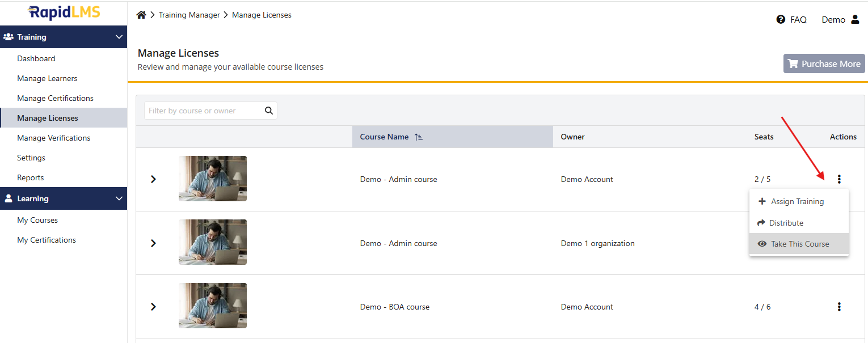This screenshot has width=868, height=343.
Task: Go to home via the house icon
Action: (x=141, y=15)
